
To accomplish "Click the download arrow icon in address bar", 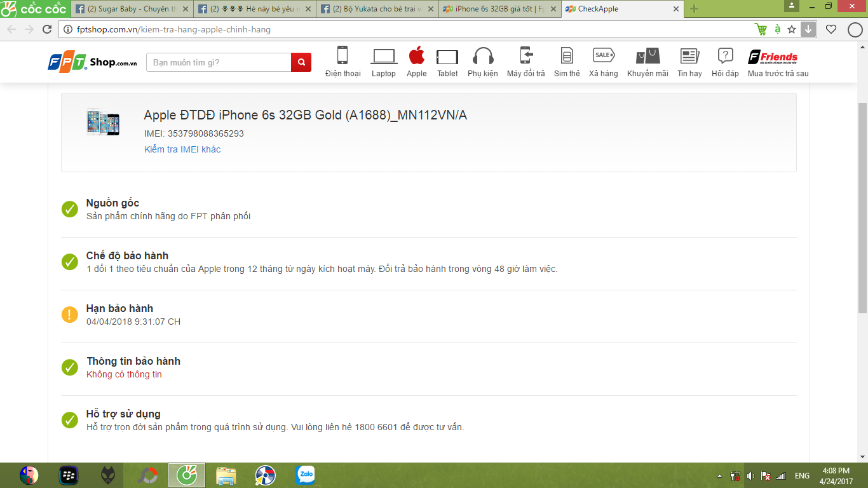I will tap(808, 29).
